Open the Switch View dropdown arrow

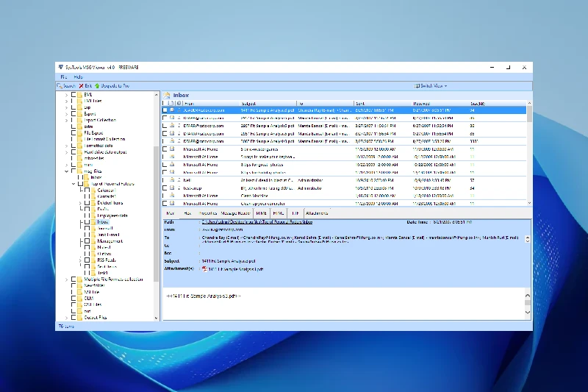pos(445,86)
